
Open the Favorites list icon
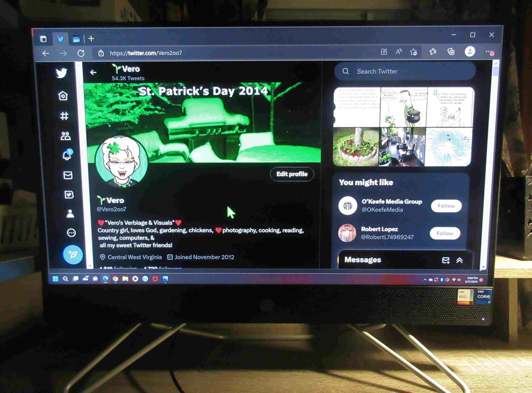(433, 52)
